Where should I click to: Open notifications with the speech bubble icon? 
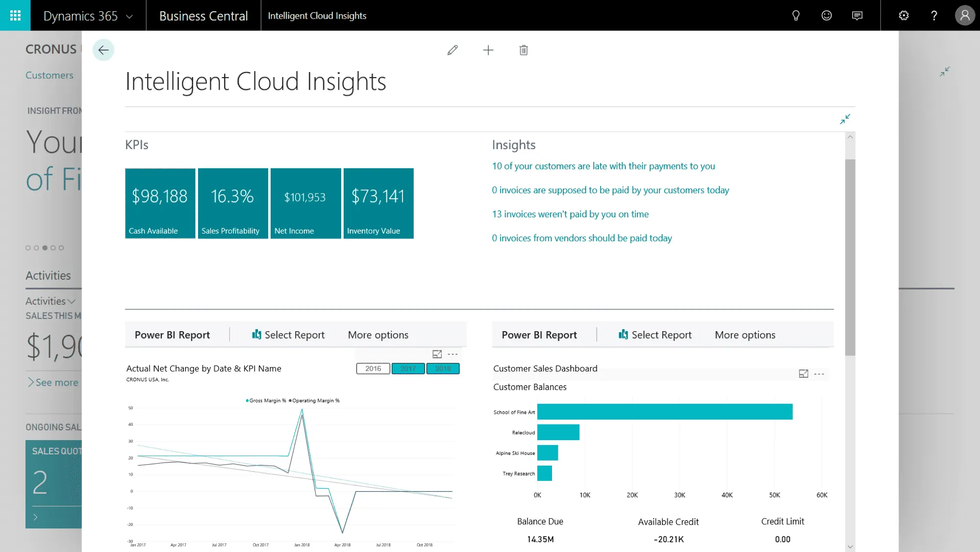coord(856,15)
